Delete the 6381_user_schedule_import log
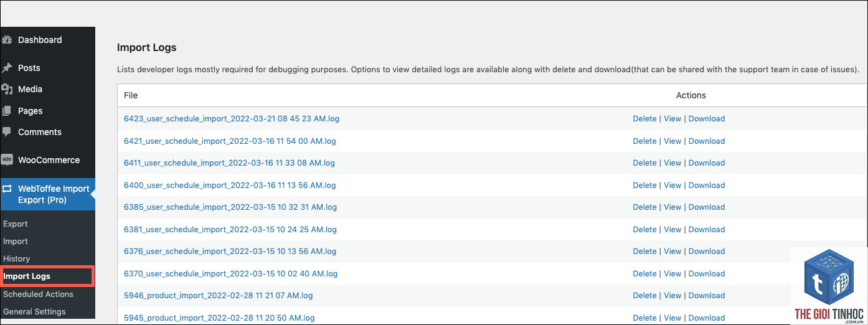Viewport: 868px width, 325px height. tap(644, 229)
